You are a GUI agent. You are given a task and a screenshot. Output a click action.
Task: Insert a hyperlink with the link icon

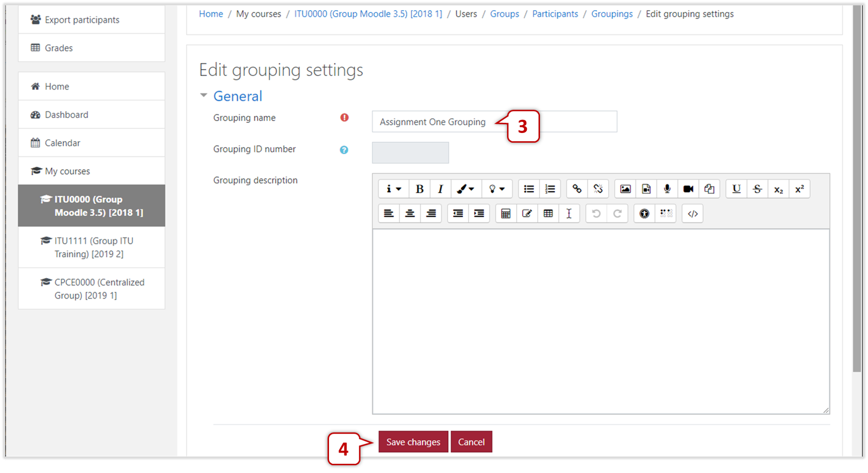pyautogui.click(x=577, y=189)
